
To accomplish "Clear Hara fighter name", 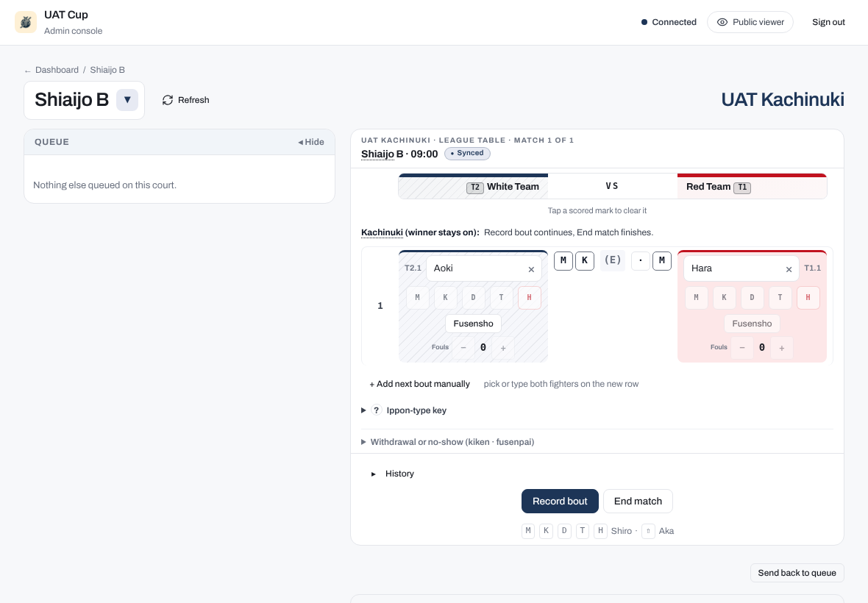I will click(x=789, y=269).
